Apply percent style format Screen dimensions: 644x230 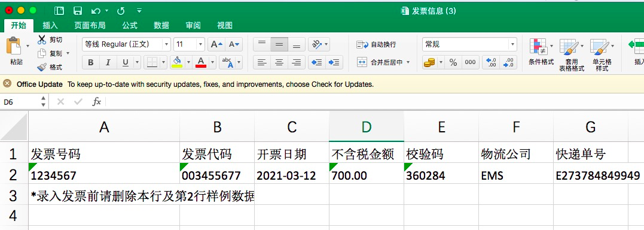(x=453, y=62)
